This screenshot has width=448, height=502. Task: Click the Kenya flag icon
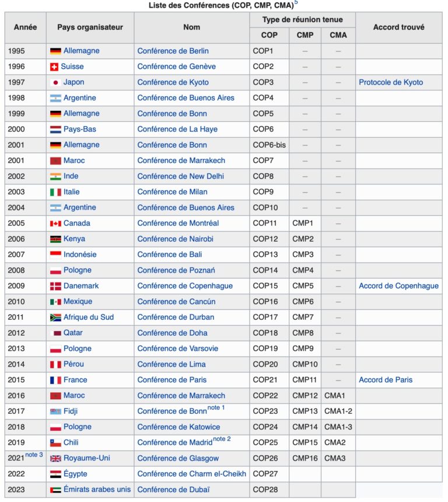click(x=55, y=239)
